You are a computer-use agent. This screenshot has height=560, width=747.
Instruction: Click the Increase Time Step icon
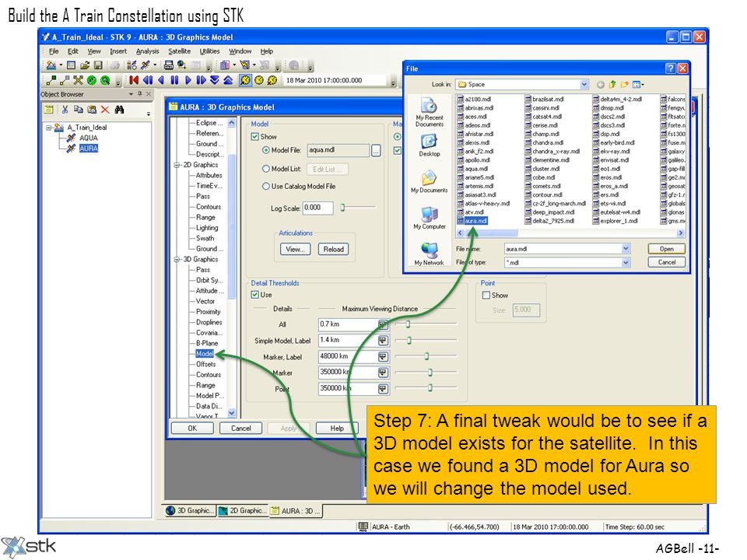point(228,80)
